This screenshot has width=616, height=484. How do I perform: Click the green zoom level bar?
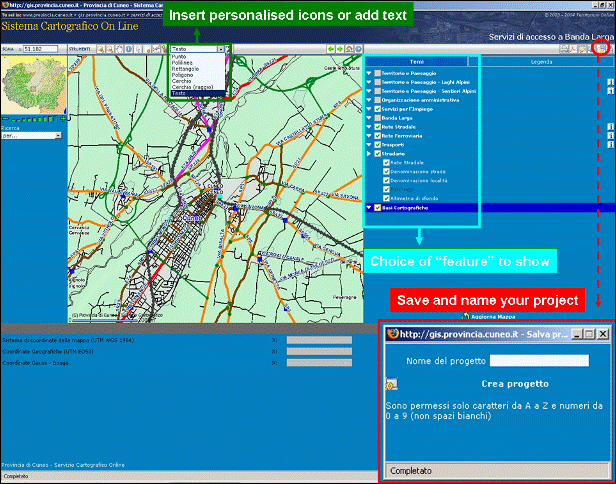34,119
